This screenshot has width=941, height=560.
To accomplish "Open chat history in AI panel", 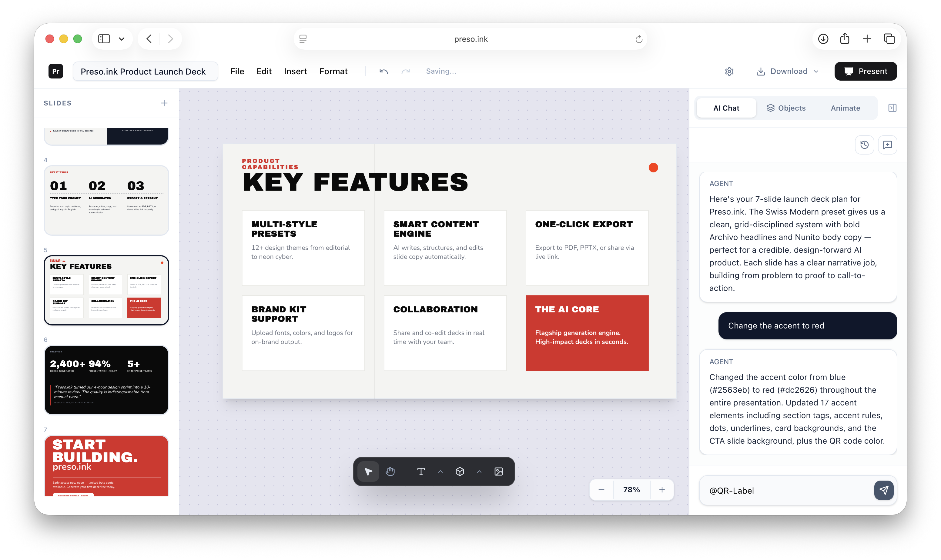I will pyautogui.click(x=864, y=145).
